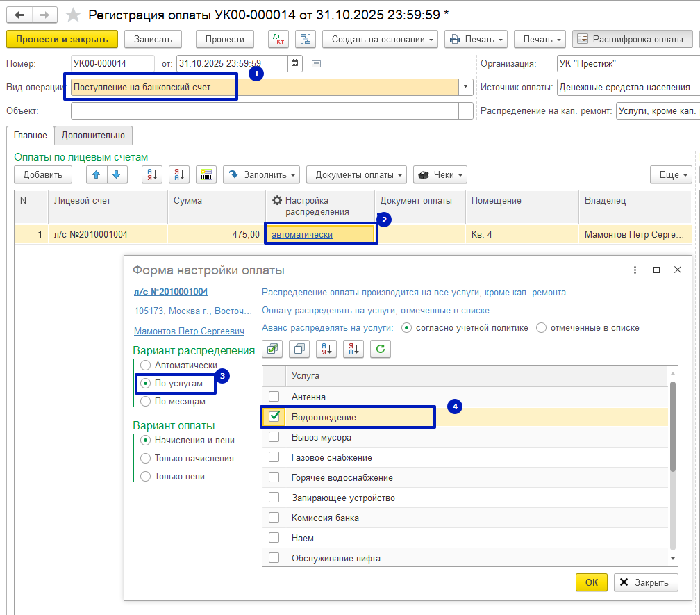Expand the 'Вид операции' dropdown arrow
700x615 pixels.
[465, 88]
